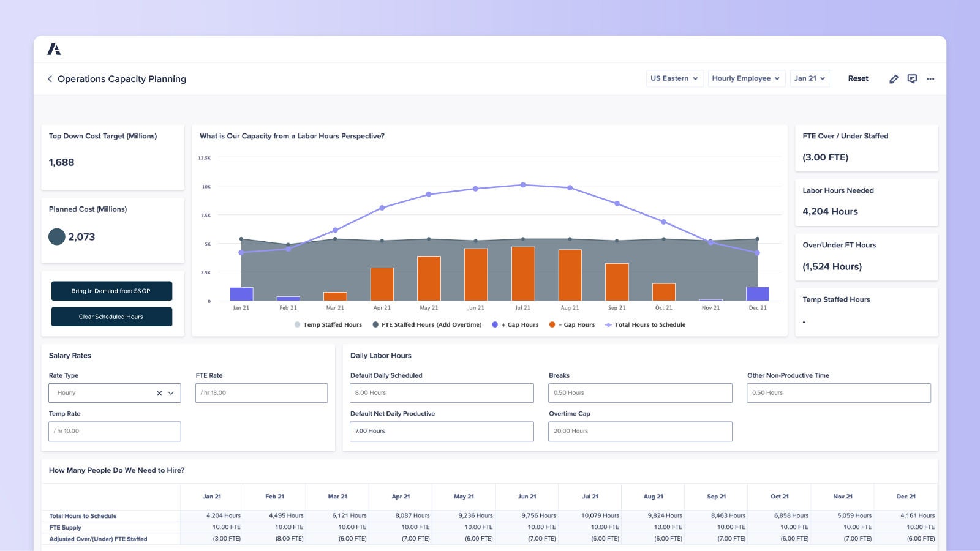Viewport: 980px width, 551px height.
Task: Click the Clear Scheduled Hours button
Action: [111, 317]
